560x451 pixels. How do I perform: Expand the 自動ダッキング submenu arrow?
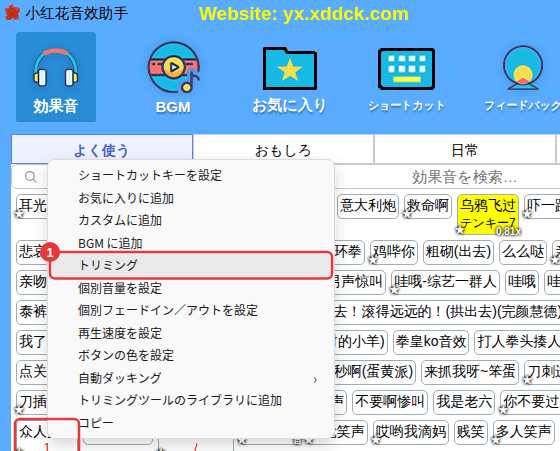click(315, 379)
